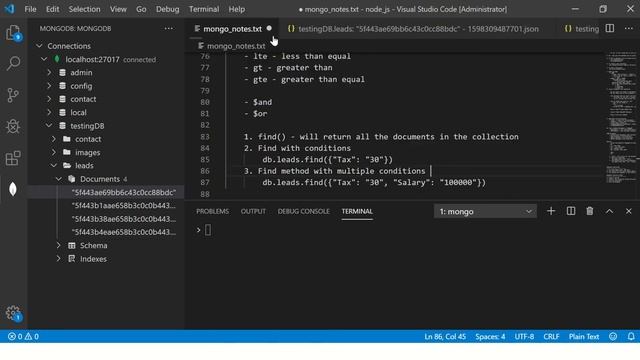Open the Help menu

pos(237,9)
